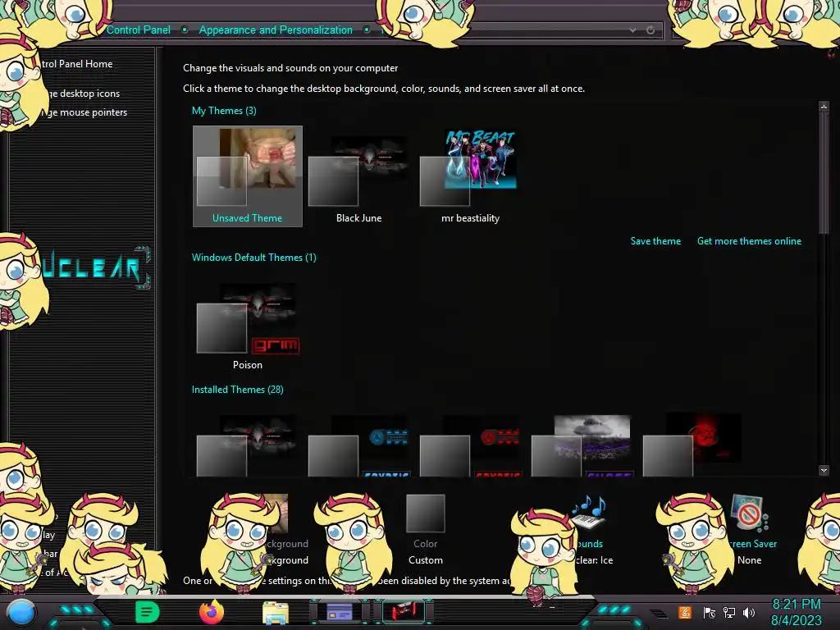Viewport: 840px width, 630px height.
Task: Click themes list scroll down arrow
Action: click(x=824, y=470)
